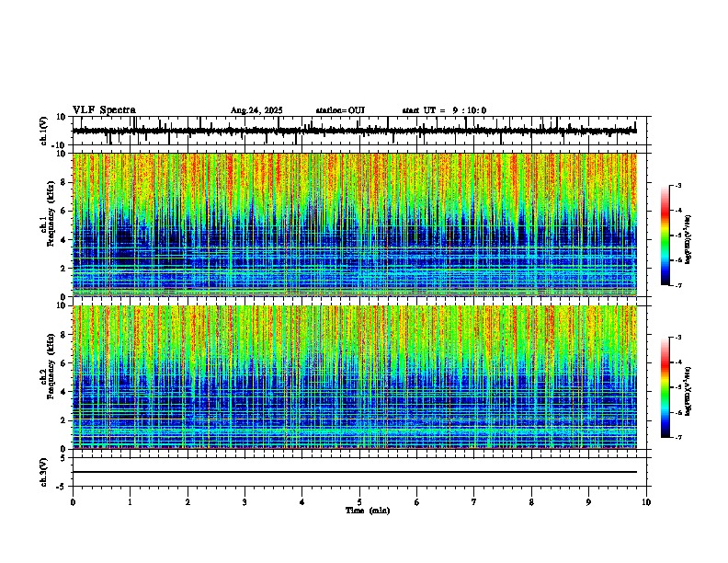This screenshot has width=728, height=563.
Task: Click time axis tick label '7'
Action: pyautogui.click(x=474, y=502)
